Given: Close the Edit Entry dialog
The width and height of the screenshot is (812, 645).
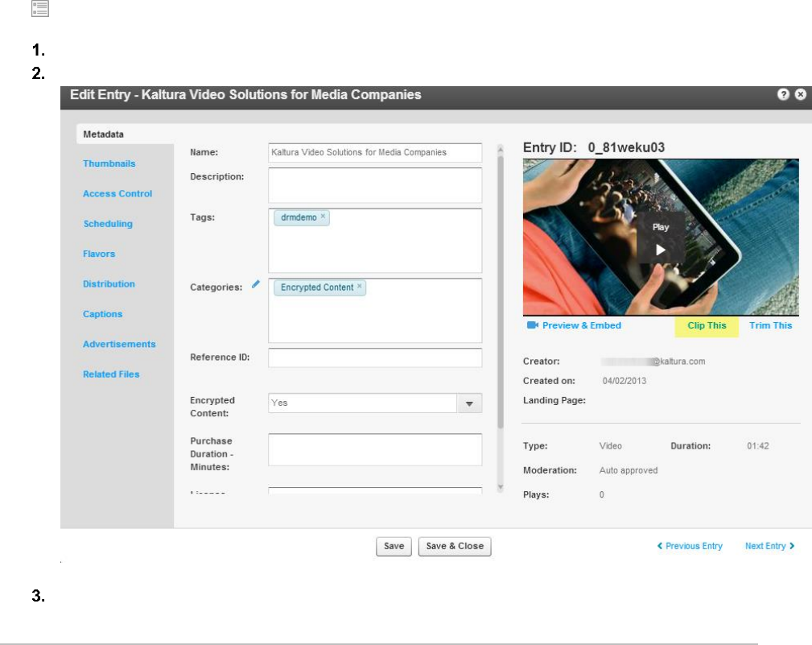Looking at the screenshot, I should pos(801,94).
